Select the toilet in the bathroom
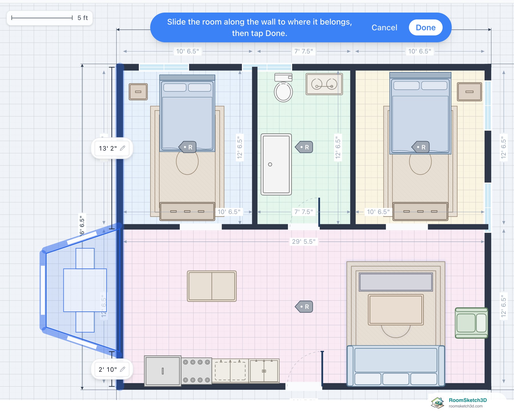Screen dimensions: 514x420 (x=283, y=87)
